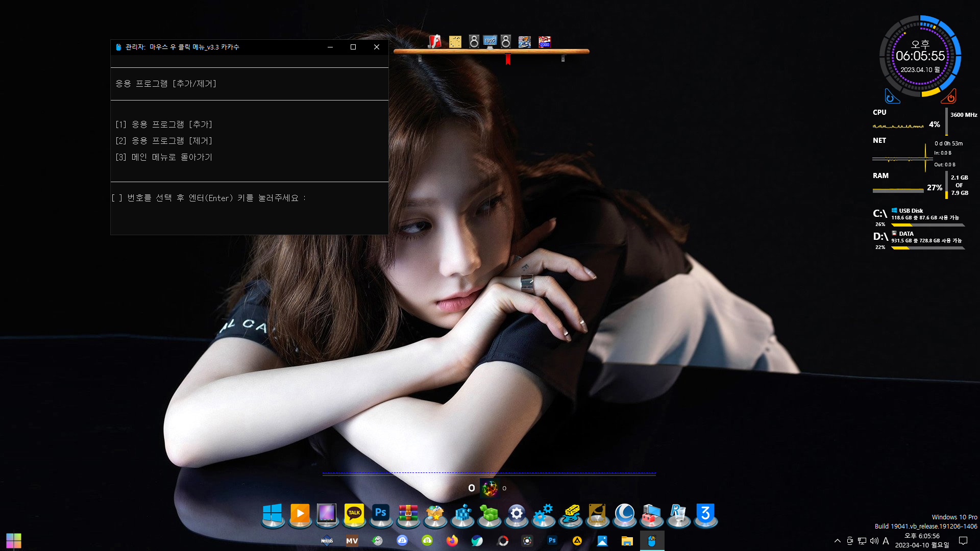Click the RAM usage bar in the widget
Image resolution: width=980 pixels, height=551 pixels.
point(898,191)
